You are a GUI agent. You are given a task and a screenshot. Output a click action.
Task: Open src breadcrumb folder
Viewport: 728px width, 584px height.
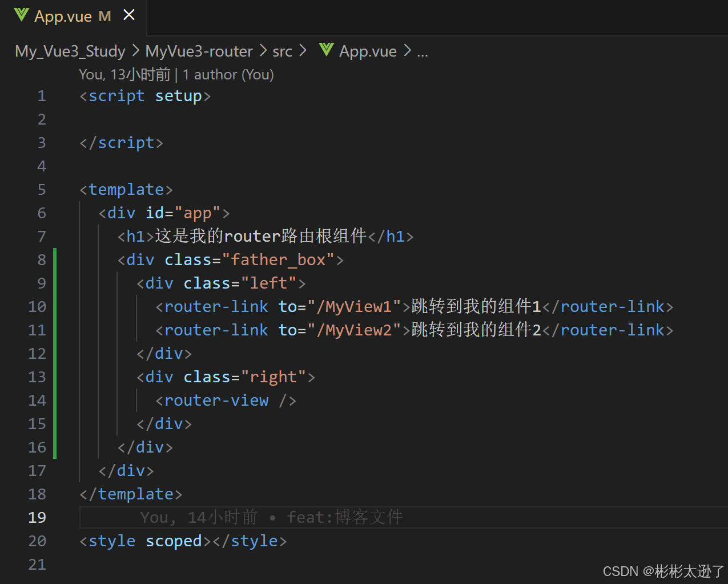coord(282,51)
